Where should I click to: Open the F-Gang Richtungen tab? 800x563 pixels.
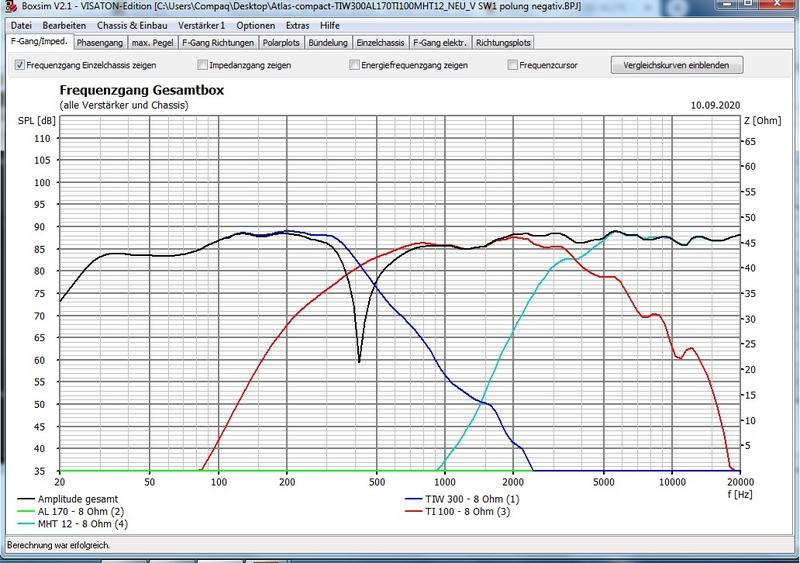[217, 43]
